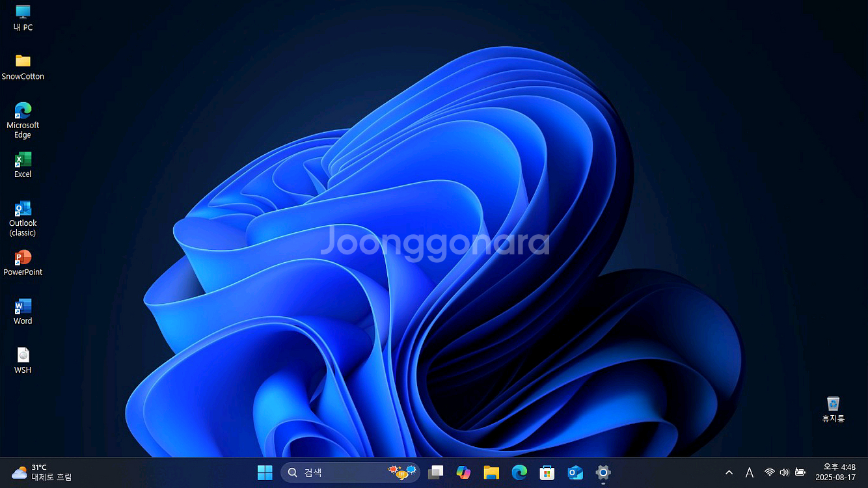868x488 pixels.
Task: Expand hidden system tray icons chevron
Action: coord(729,472)
